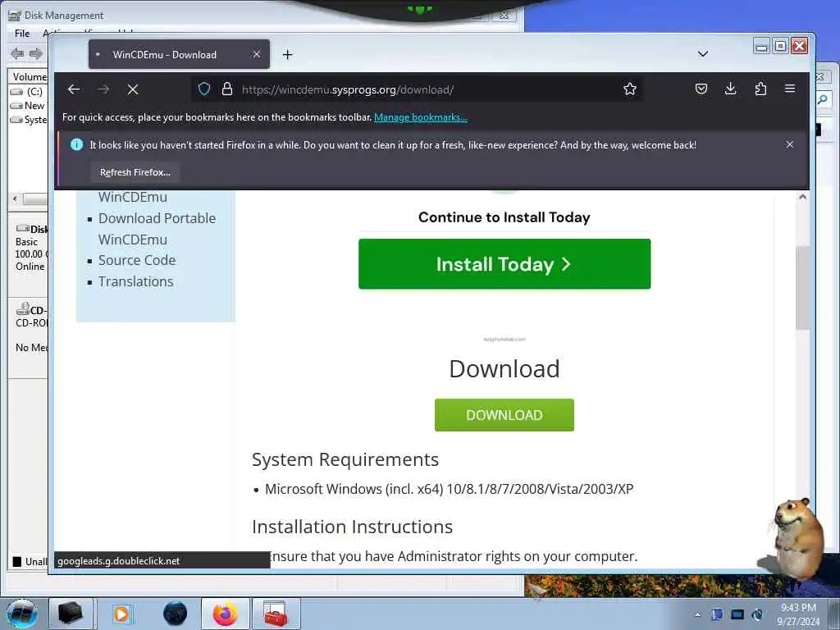
Task: Open Download Portable WinCDEmu link
Action: [x=157, y=229]
